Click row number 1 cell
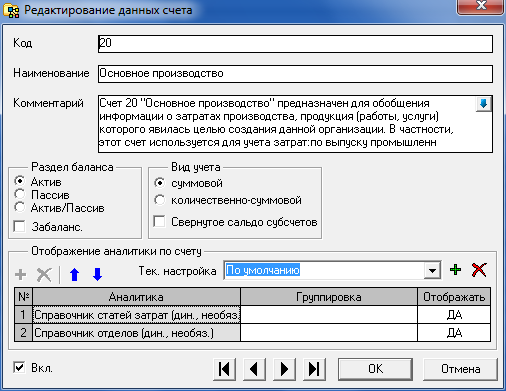The image size is (506, 391). click(x=23, y=315)
